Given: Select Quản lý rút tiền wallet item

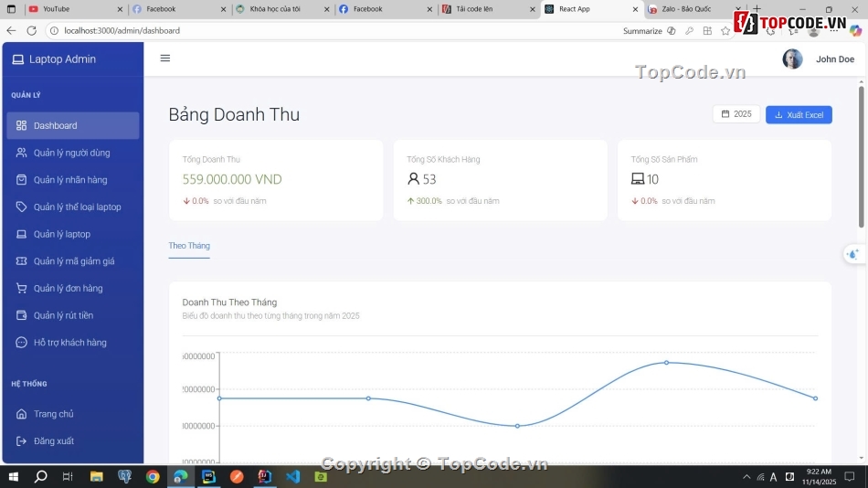Looking at the screenshot, I should [63, 316].
